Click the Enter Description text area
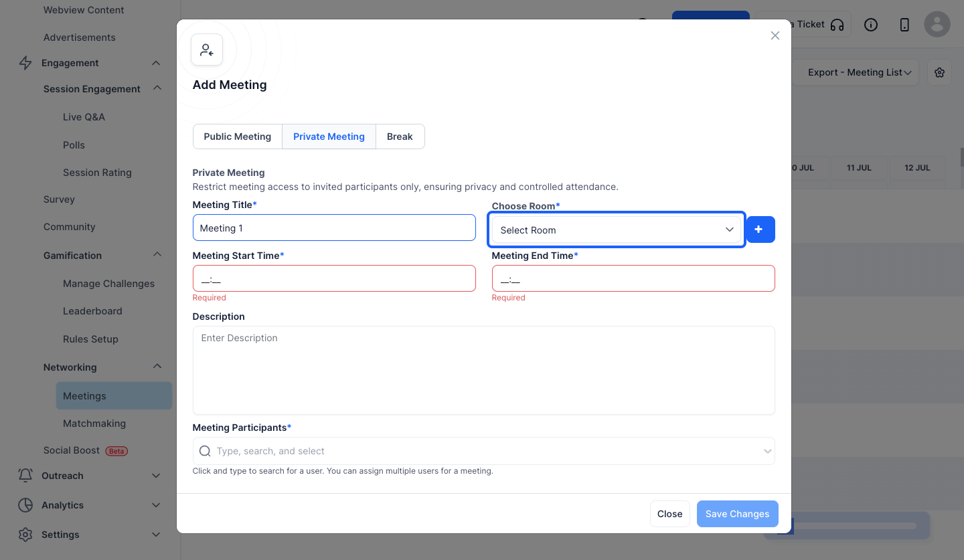964x560 pixels. (483, 370)
